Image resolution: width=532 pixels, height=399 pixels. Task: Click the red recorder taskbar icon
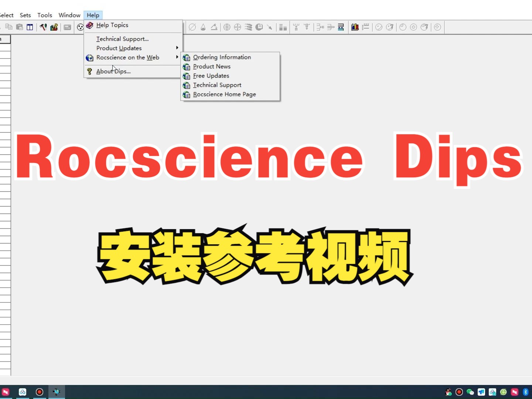pos(40,392)
